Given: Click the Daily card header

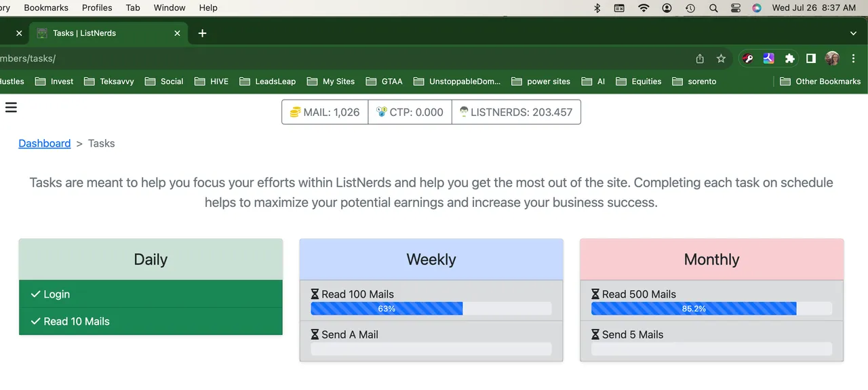Looking at the screenshot, I should [x=151, y=260].
